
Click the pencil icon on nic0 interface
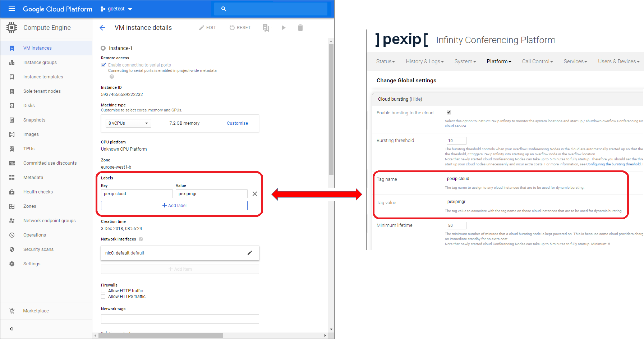[x=250, y=253]
